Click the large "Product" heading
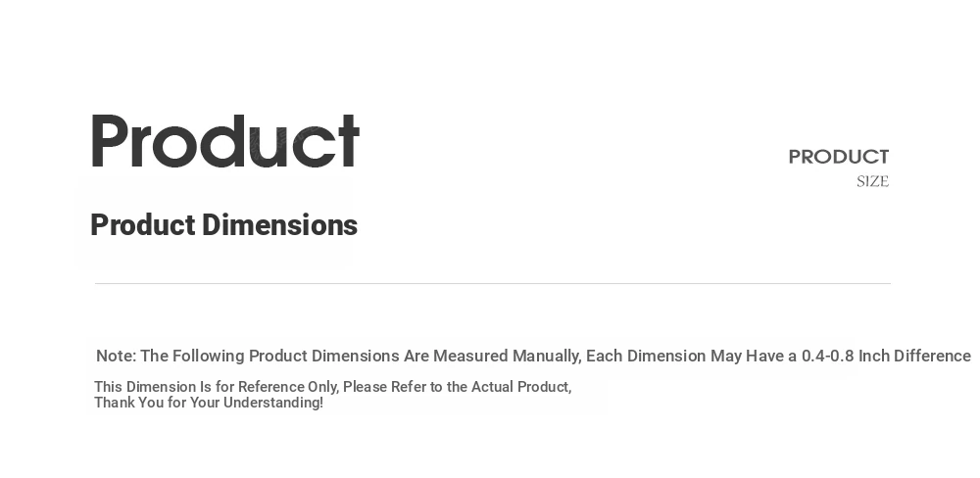Image resolution: width=980 pixels, height=478 pixels. tap(225, 141)
